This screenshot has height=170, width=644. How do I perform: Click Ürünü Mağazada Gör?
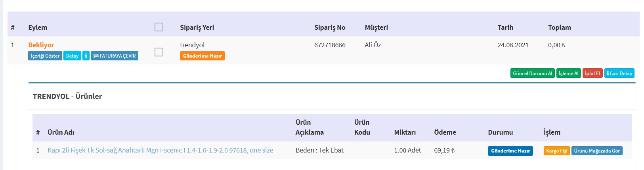click(x=596, y=151)
